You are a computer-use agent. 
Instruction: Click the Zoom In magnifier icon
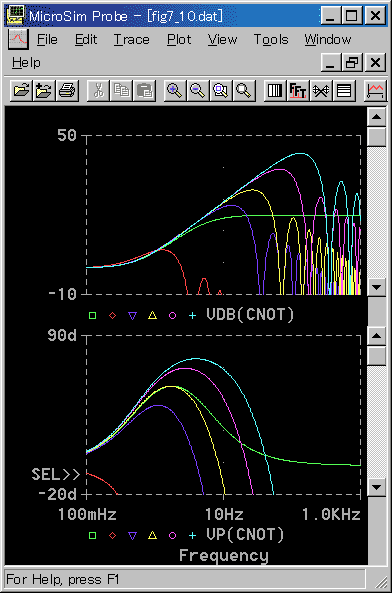175,90
